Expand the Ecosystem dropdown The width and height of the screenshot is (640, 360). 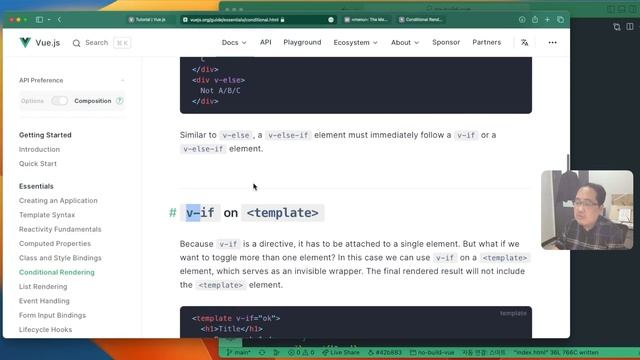point(355,42)
